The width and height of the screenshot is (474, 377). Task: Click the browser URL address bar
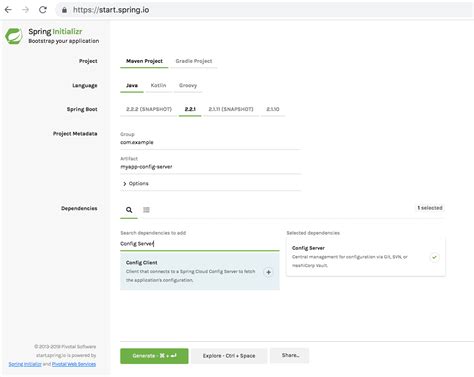(x=263, y=10)
